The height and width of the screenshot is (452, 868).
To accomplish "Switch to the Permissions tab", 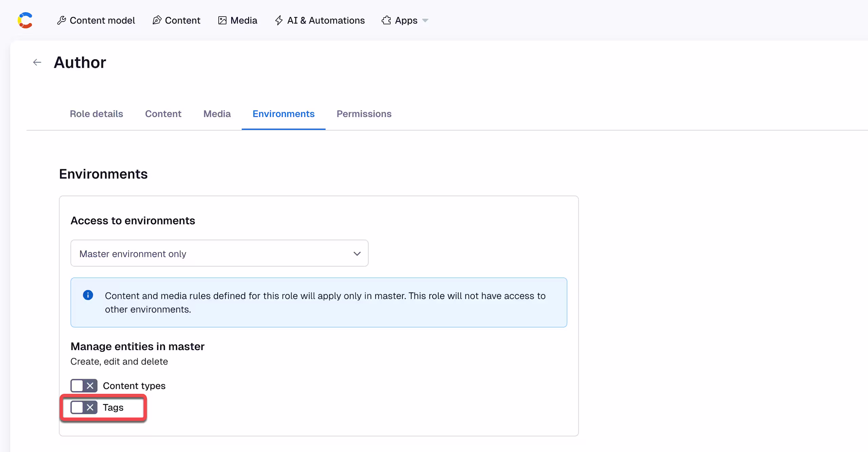I will [364, 114].
